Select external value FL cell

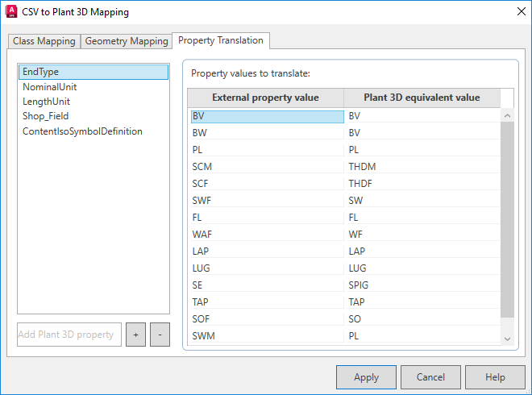click(268, 218)
